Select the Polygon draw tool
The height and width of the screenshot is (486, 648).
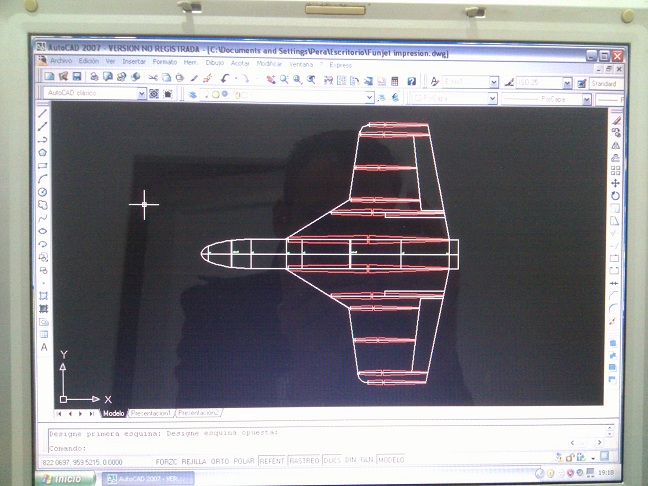click(42, 152)
